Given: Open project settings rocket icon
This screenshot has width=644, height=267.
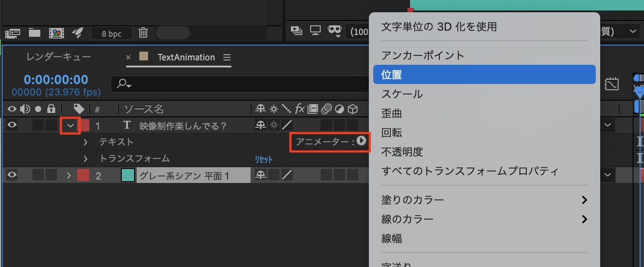Looking at the screenshot, I should click(x=78, y=33).
